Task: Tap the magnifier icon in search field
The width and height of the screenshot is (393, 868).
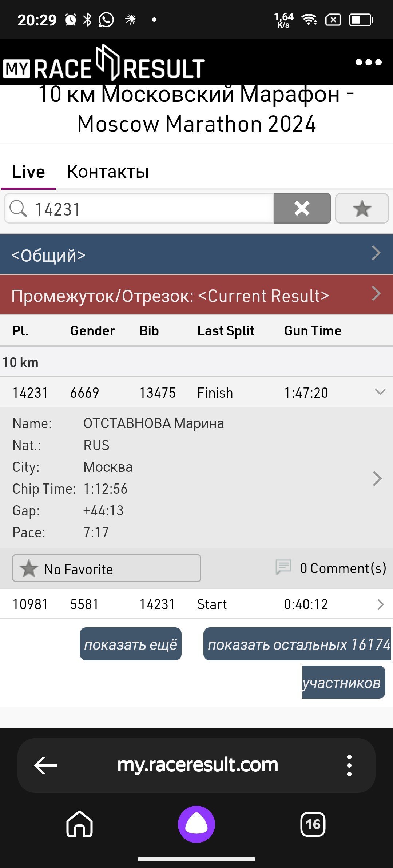Action: coord(18,209)
